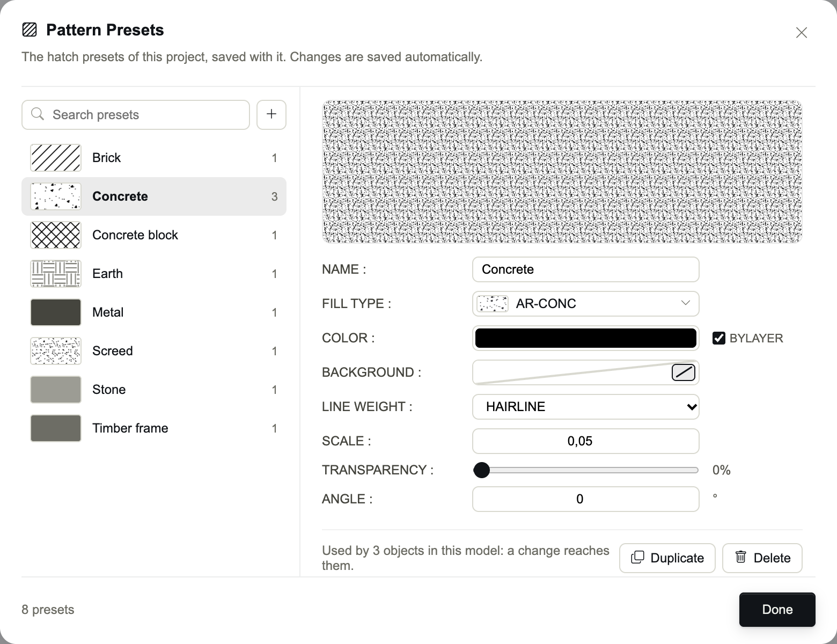Click the Concrete block crosshatch thumbnail
The width and height of the screenshot is (837, 644).
click(x=56, y=235)
